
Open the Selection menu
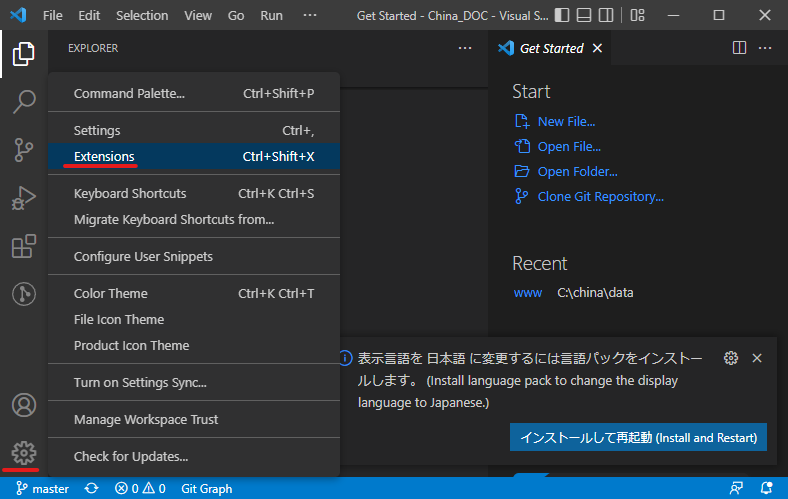[x=142, y=16]
